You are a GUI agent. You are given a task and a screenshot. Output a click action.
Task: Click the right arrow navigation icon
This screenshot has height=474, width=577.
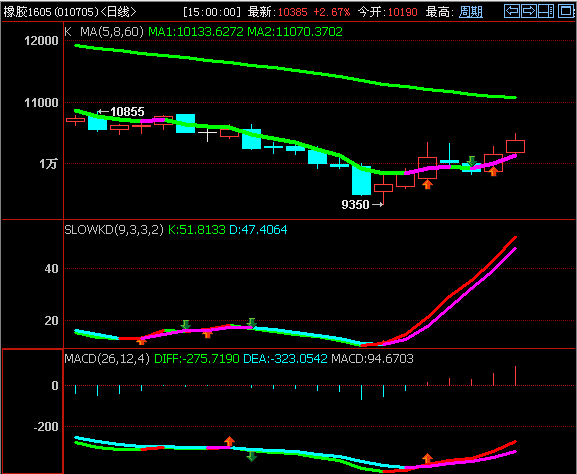pyautogui.click(x=529, y=11)
